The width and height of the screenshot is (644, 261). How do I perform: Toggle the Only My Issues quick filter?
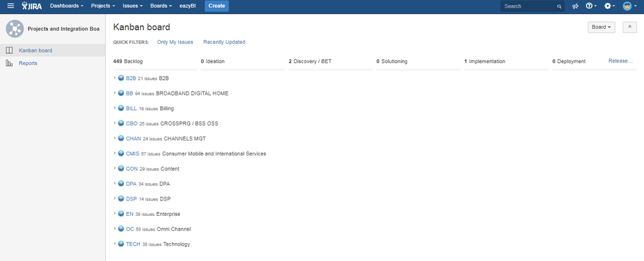click(x=175, y=42)
